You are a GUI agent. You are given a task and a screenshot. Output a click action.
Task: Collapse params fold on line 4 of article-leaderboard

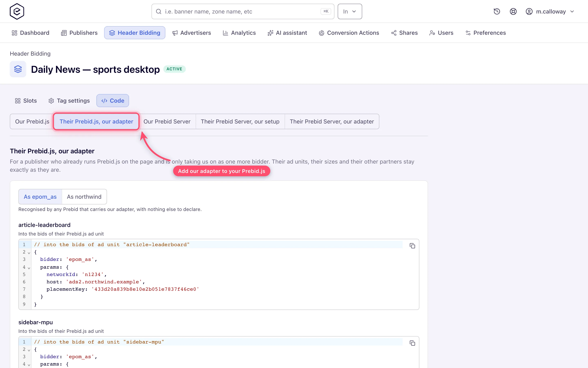(29, 268)
